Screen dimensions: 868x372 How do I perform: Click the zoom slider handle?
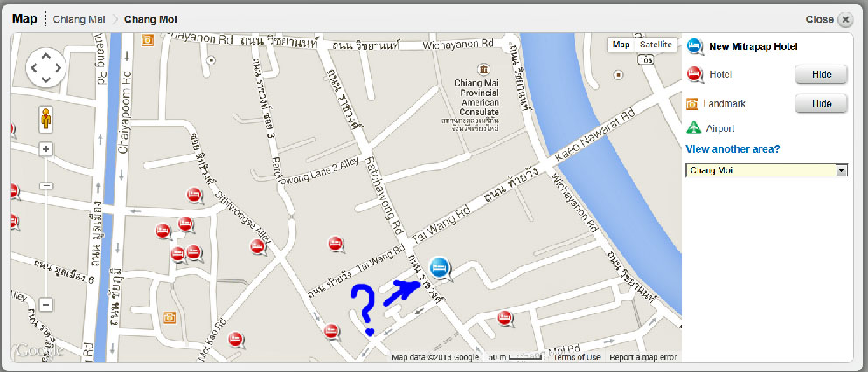coord(46,186)
